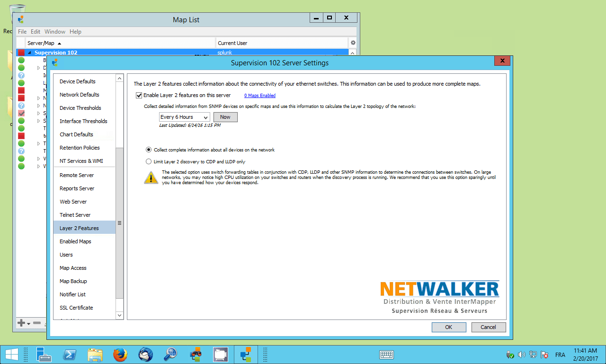Click the plus add icon in Map List
Screen dimensions: 606x364
pyautogui.click(x=21, y=323)
